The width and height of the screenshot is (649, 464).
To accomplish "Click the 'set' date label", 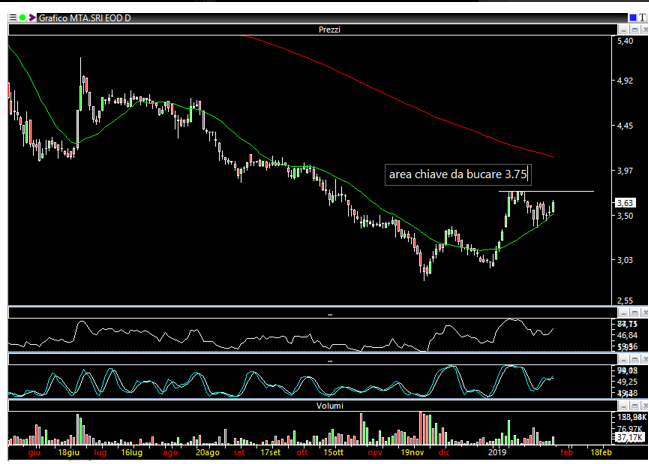I will (x=239, y=452).
